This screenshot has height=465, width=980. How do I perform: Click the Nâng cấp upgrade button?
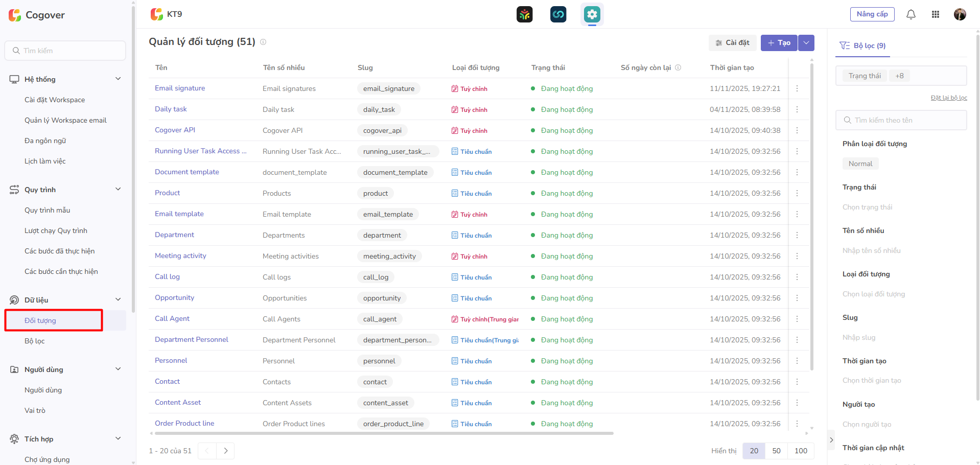click(872, 14)
